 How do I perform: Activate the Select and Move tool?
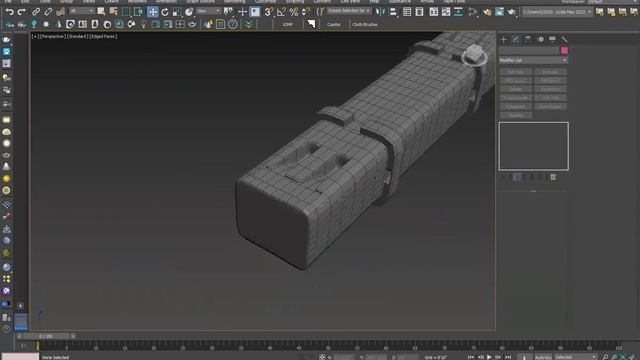click(153, 12)
